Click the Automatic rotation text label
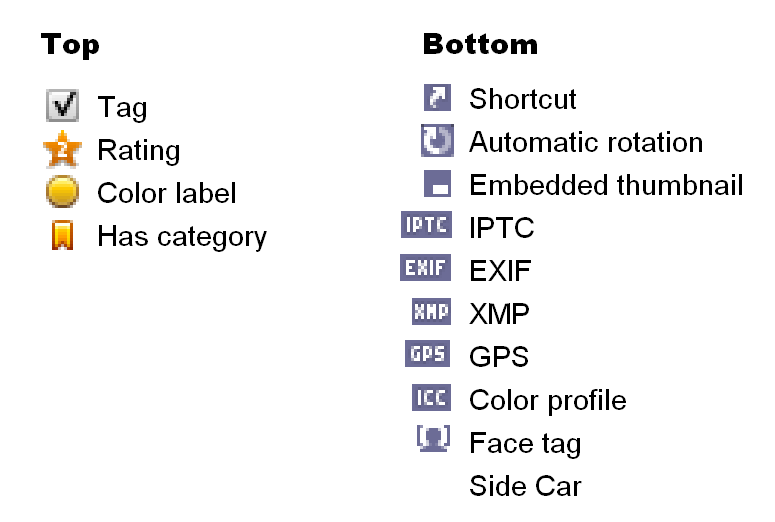Viewport: 775px width, 522px height. (x=586, y=142)
